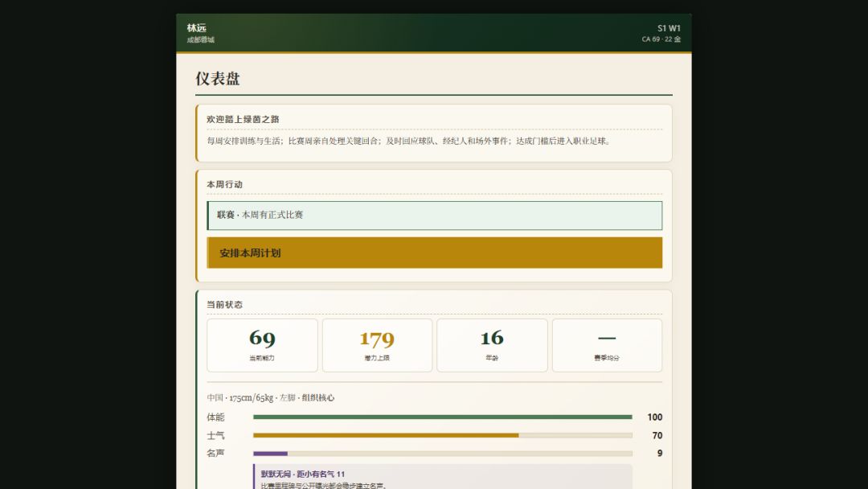
Task: Select the 联赛 · 本周有正式比赛 notice
Action: click(435, 216)
